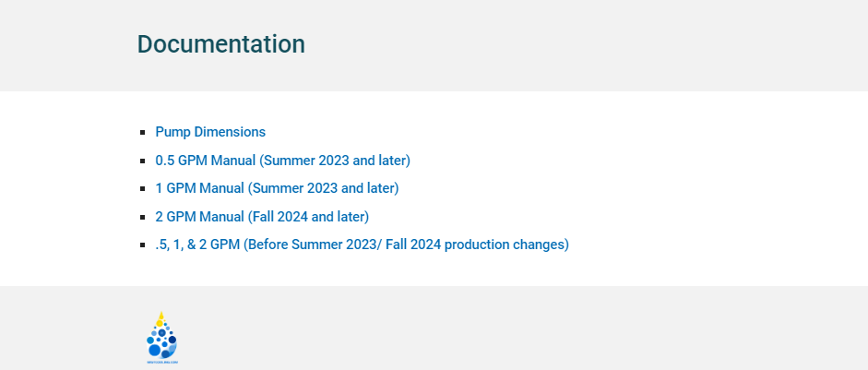Click the bullet marker beside 2 GPM Manual
The height and width of the screenshot is (370, 868).
[x=143, y=217]
